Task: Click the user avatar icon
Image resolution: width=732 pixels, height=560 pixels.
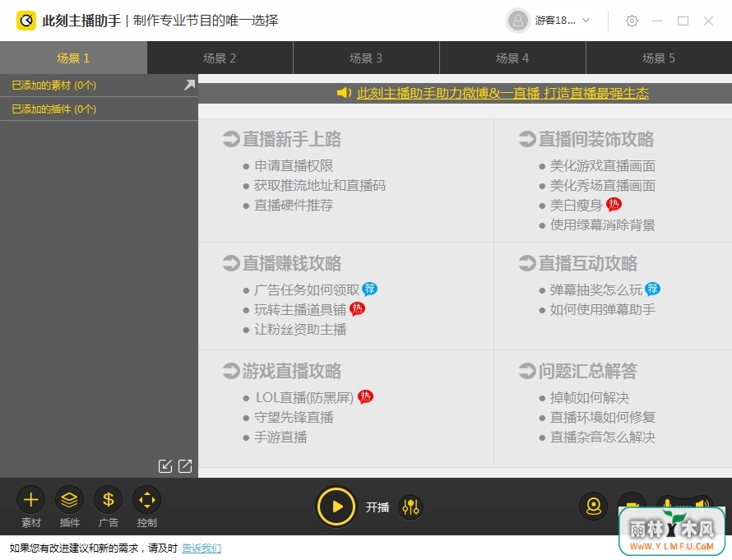Action: click(x=517, y=21)
